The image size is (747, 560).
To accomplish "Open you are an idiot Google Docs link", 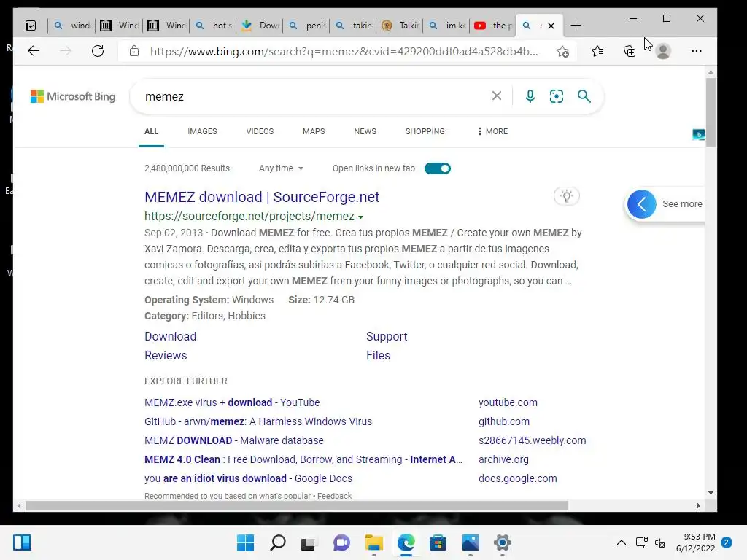I will click(248, 478).
